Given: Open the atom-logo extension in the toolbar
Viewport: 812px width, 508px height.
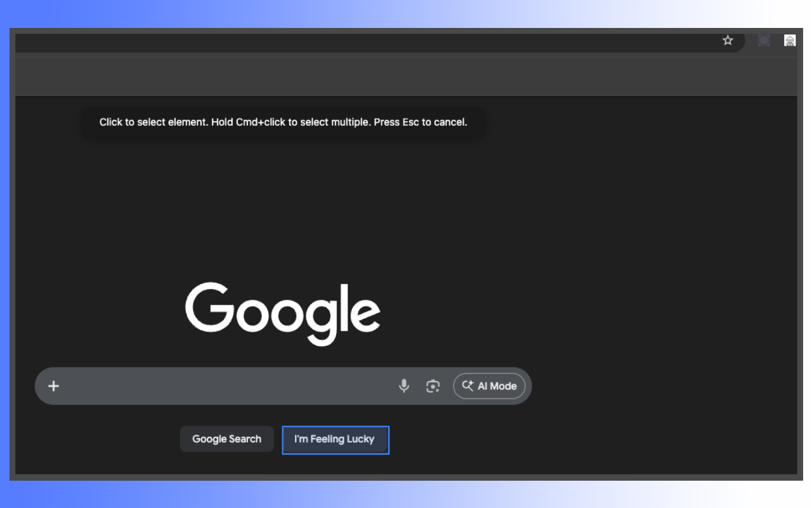Looking at the screenshot, I should tap(764, 41).
